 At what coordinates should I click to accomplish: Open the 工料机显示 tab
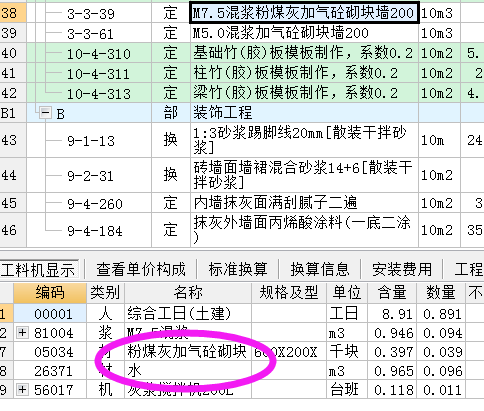[38, 269]
